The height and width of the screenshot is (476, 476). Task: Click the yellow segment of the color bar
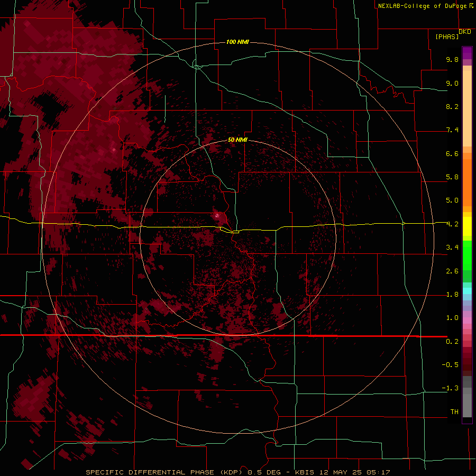click(467, 226)
